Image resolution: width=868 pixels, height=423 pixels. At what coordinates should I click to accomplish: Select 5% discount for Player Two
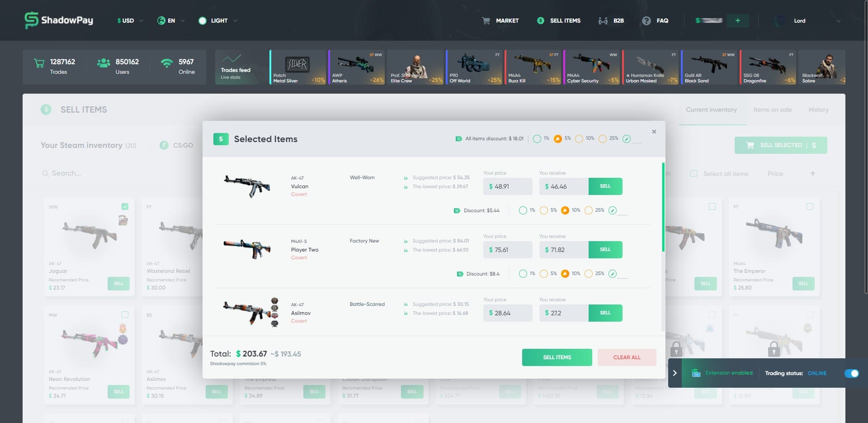coord(544,274)
